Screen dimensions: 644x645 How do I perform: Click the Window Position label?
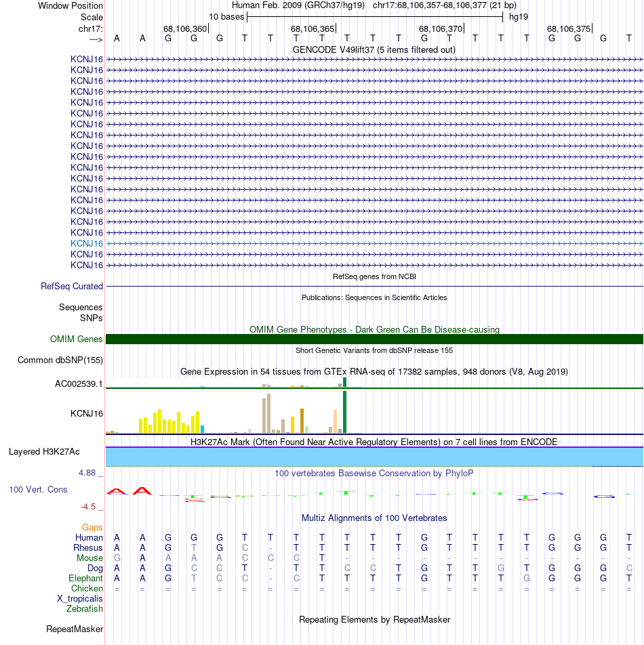[x=71, y=5]
